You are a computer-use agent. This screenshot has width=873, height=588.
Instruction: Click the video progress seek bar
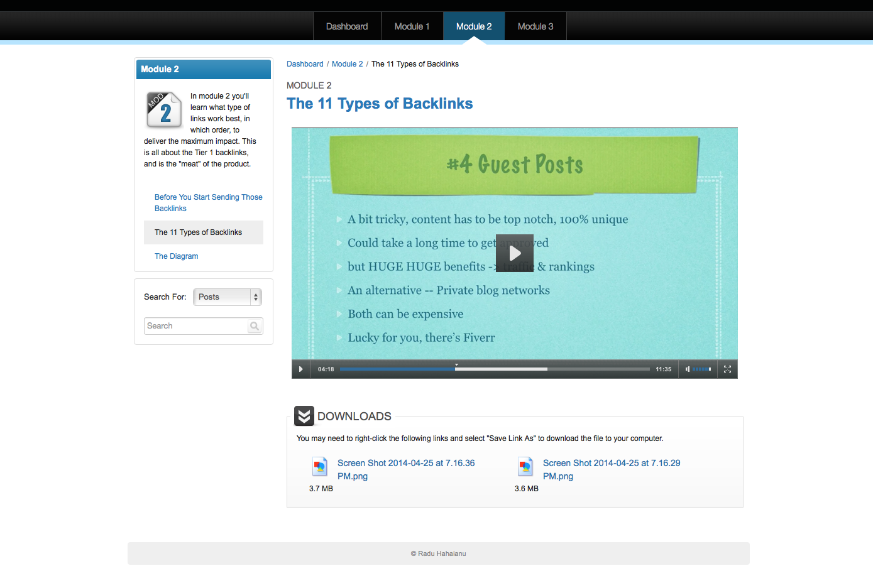[x=495, y=369]
